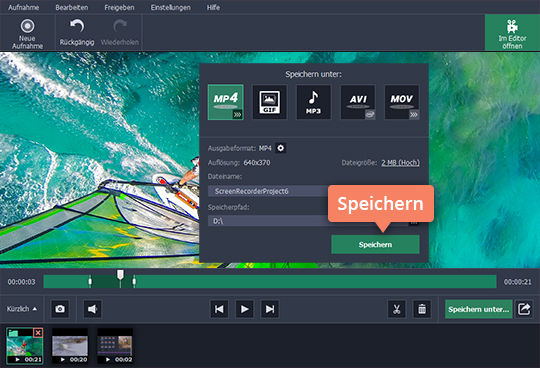The image size is (540, 368).
Task: Change file size via 2 MB (Hoch) link
Action: [400, 162]
